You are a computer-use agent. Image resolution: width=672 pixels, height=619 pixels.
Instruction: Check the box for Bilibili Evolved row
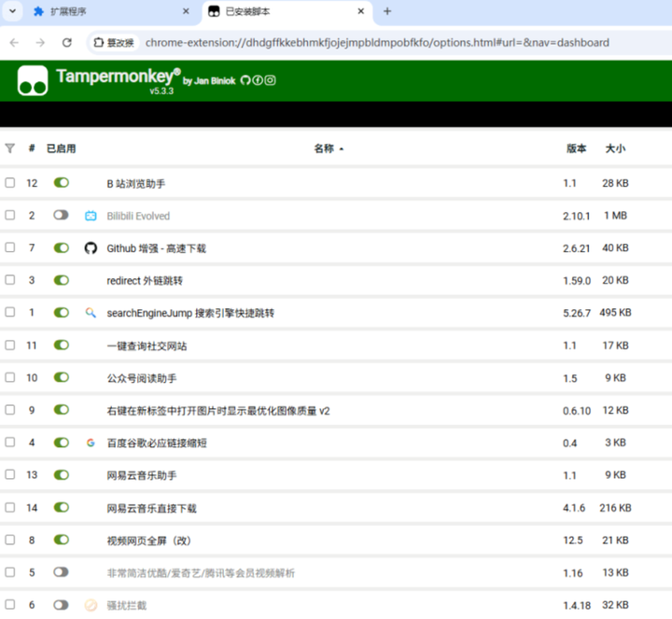pos(10,215)
